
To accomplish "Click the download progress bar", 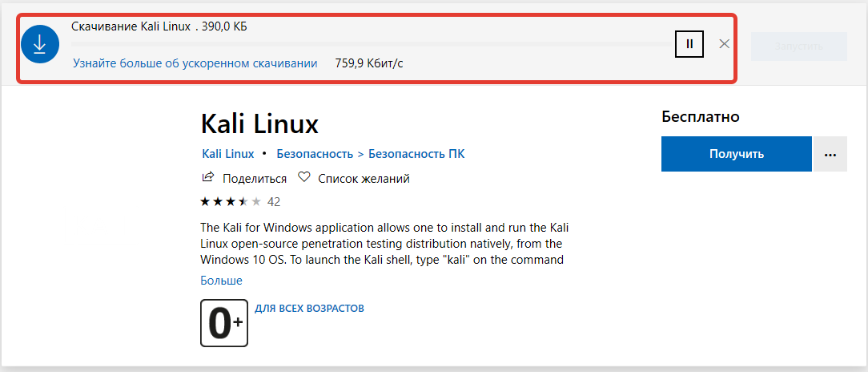I will coord(372,43).
